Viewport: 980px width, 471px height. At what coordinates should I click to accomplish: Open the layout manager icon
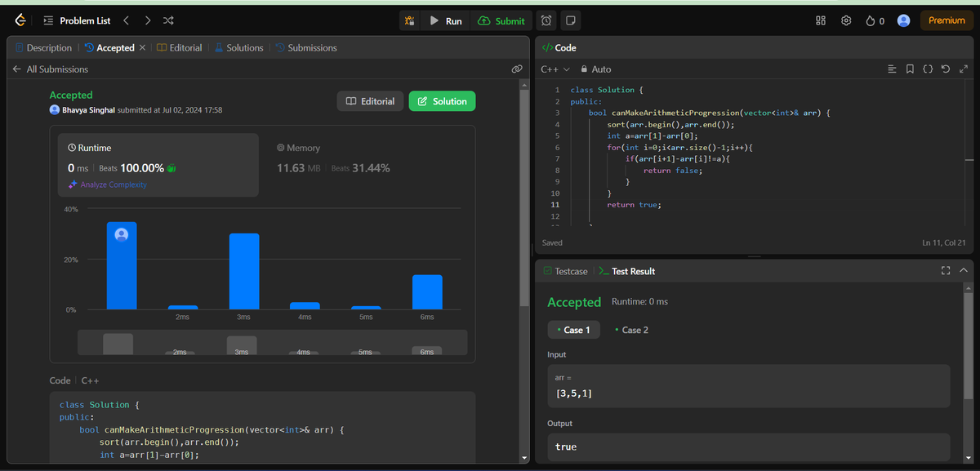tap(821, 20)
